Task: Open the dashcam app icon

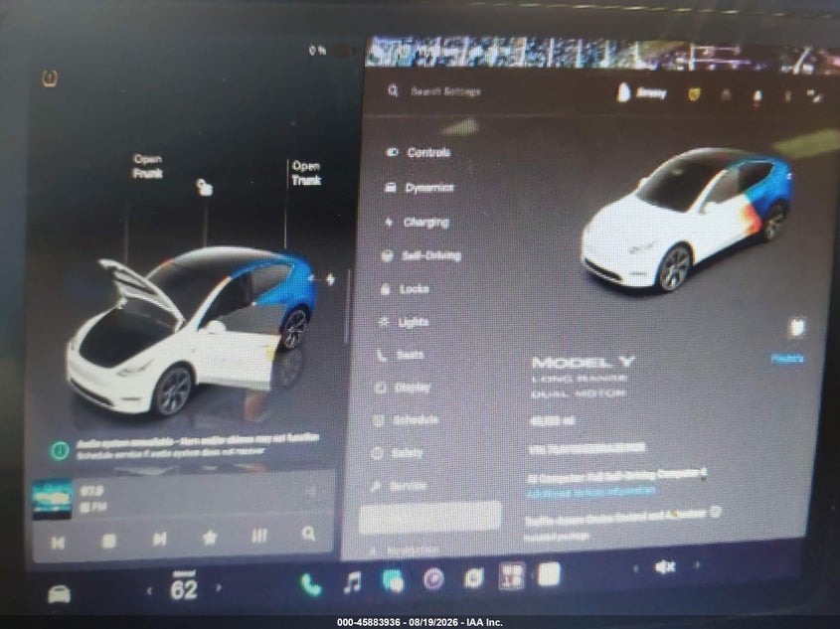Action: [473, 577]
